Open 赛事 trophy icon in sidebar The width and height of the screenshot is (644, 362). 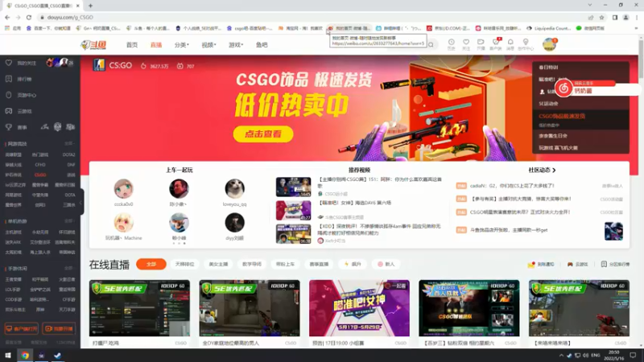click(x=9, y=127)
